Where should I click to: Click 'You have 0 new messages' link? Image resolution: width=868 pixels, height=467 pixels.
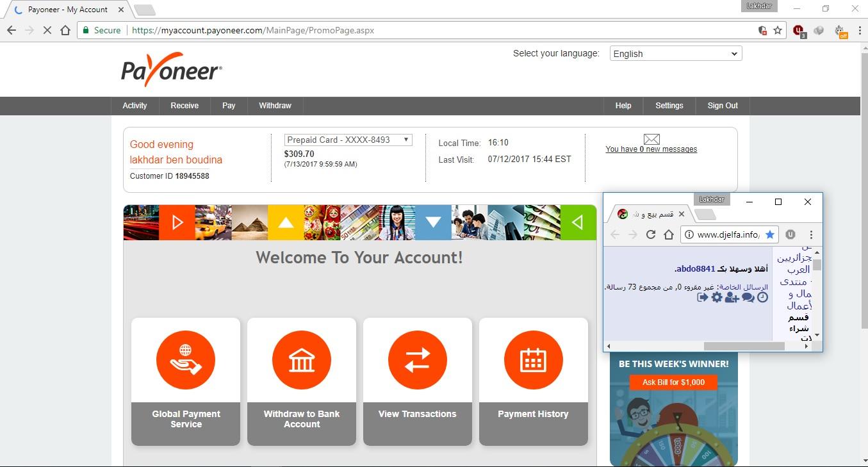651,149
